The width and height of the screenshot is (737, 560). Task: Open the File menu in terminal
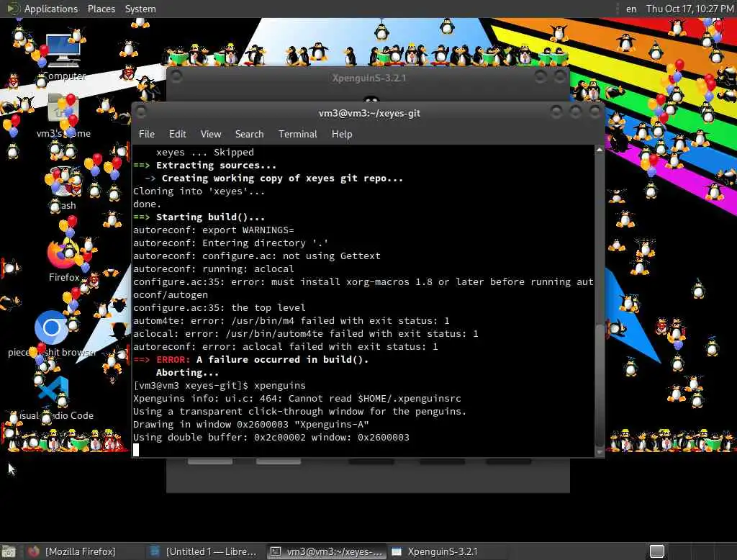[x=147, y=134]
